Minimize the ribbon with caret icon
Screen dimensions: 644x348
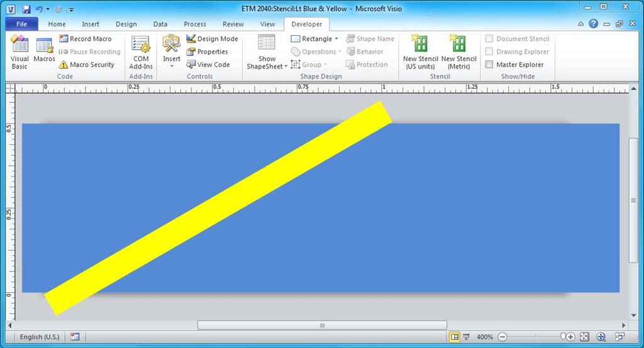pyautogui.click(x=580, y=24)
